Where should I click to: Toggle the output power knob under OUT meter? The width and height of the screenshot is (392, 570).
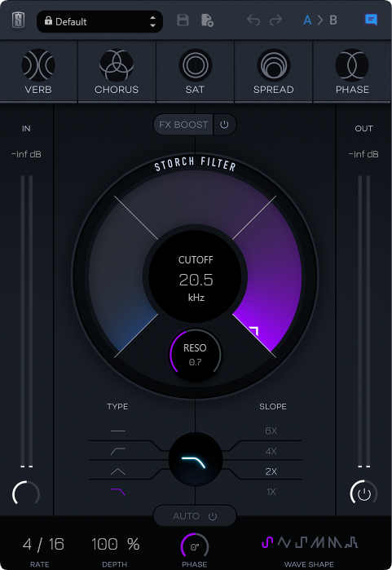click(x=364, y=493)
